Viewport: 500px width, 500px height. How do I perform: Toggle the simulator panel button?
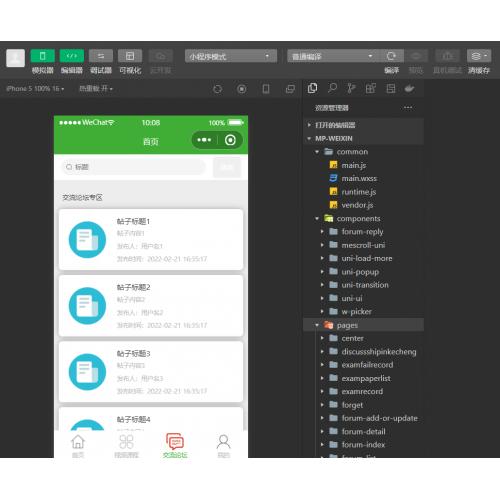click(x=42, y=56)
